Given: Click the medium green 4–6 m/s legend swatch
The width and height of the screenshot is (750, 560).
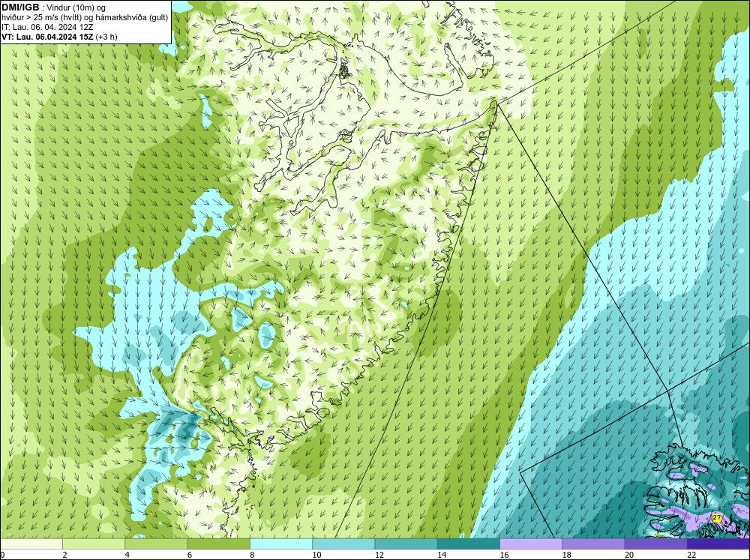Looking at the screenshot, I should [x=156, y=544].
